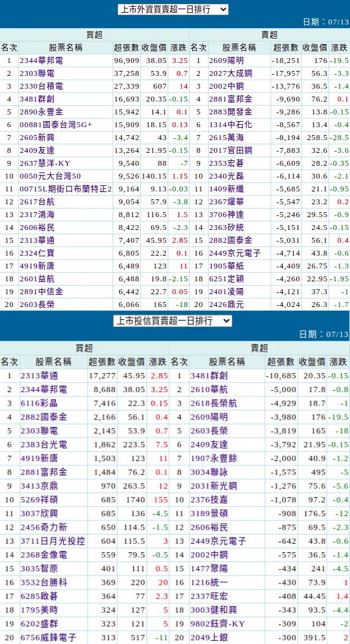The image size is (350, 644).
Task: Click the 2324仁寶 stock link
Action: [37, 253]
